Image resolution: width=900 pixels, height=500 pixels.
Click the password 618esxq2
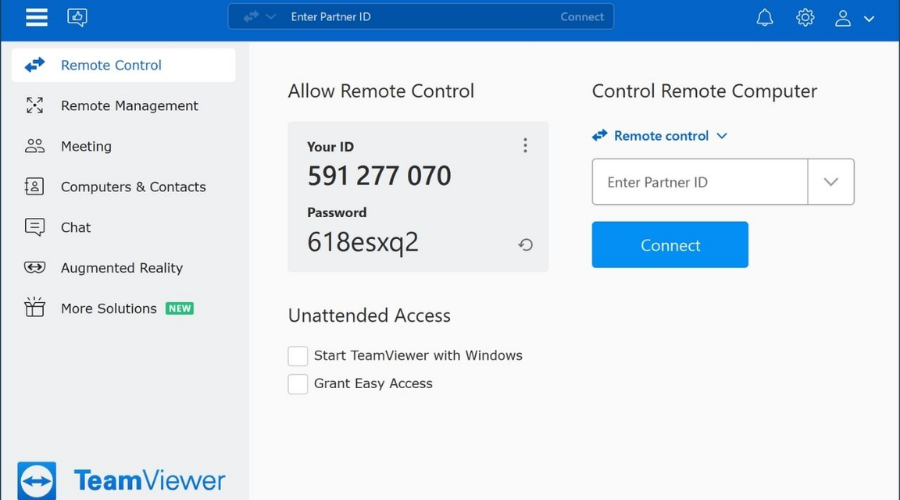pos(363,242)
